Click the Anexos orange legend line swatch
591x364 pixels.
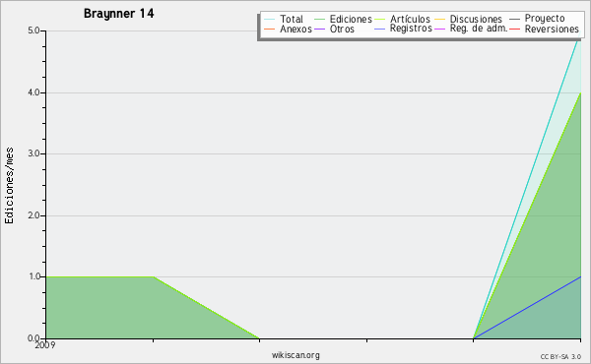coord(270,29)
